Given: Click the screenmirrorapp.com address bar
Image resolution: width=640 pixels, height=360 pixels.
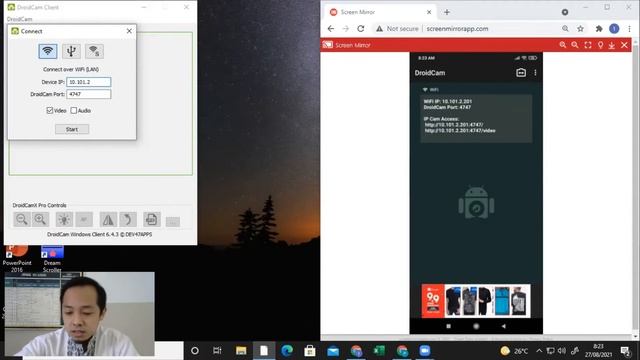Looking at the screenshot, I should pyautogui.click(x=457, y=29).
